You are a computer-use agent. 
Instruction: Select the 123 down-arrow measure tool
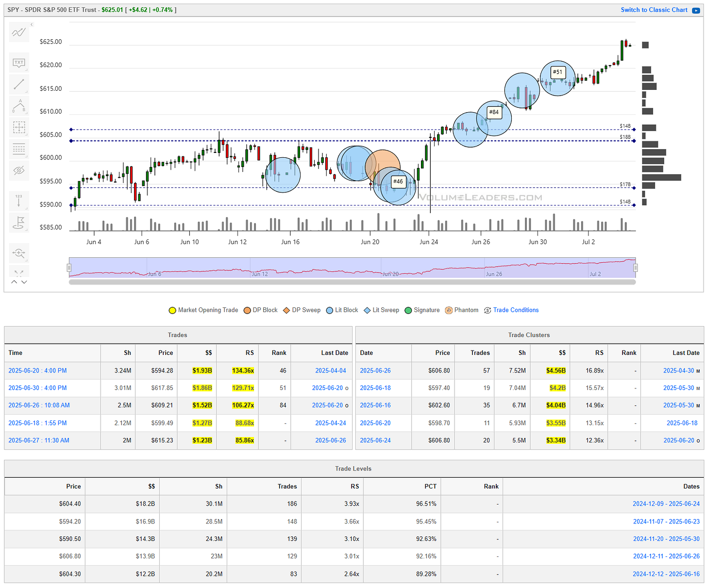pyautogui.click(x=19, y=201)
